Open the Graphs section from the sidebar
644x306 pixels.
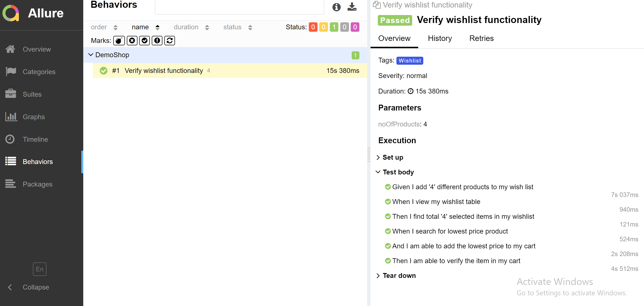click(x=34, y=117)
